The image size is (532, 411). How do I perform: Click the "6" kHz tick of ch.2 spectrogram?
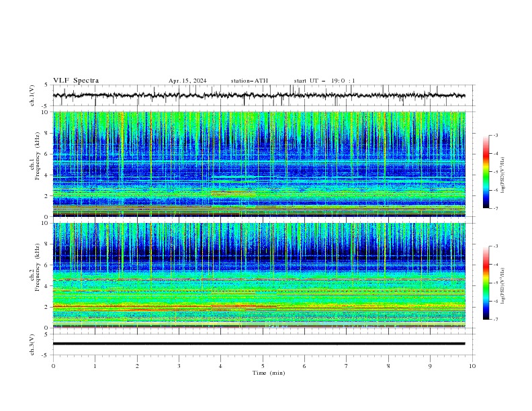coord(48,265)
